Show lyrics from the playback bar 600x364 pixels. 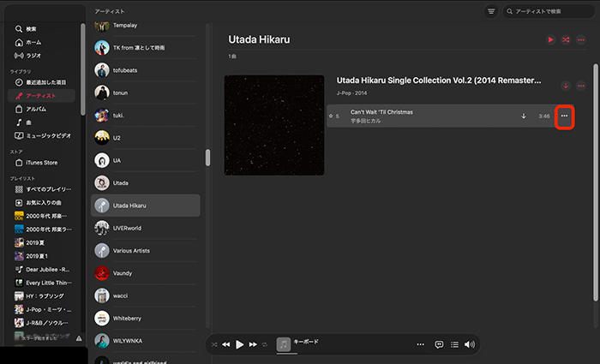439,344
